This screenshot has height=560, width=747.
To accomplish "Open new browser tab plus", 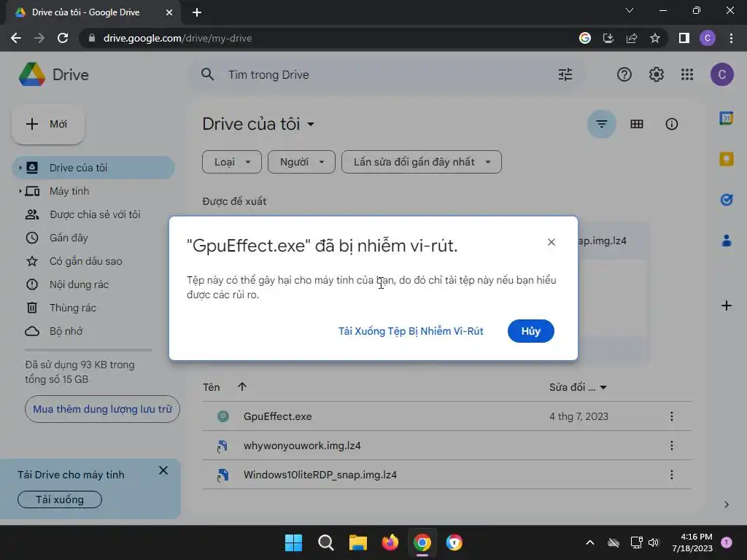I will click(197, 12).
